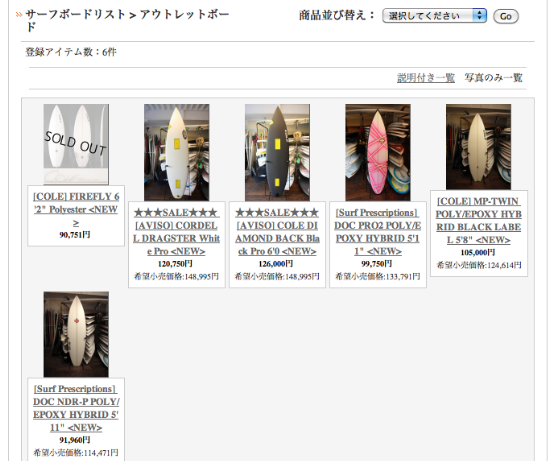
Task: Click the 希望小売価格:114,471円 text
Action: 76,453
